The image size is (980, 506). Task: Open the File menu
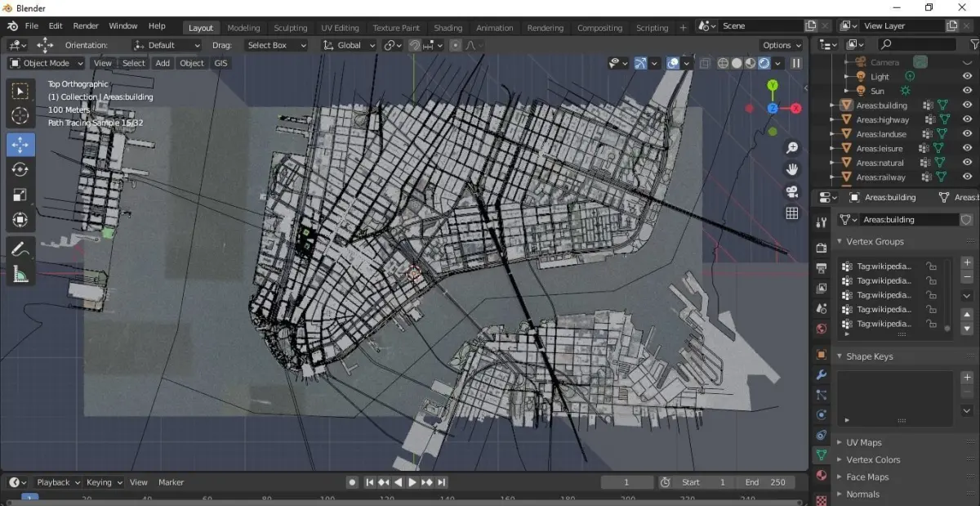[31, 26]
